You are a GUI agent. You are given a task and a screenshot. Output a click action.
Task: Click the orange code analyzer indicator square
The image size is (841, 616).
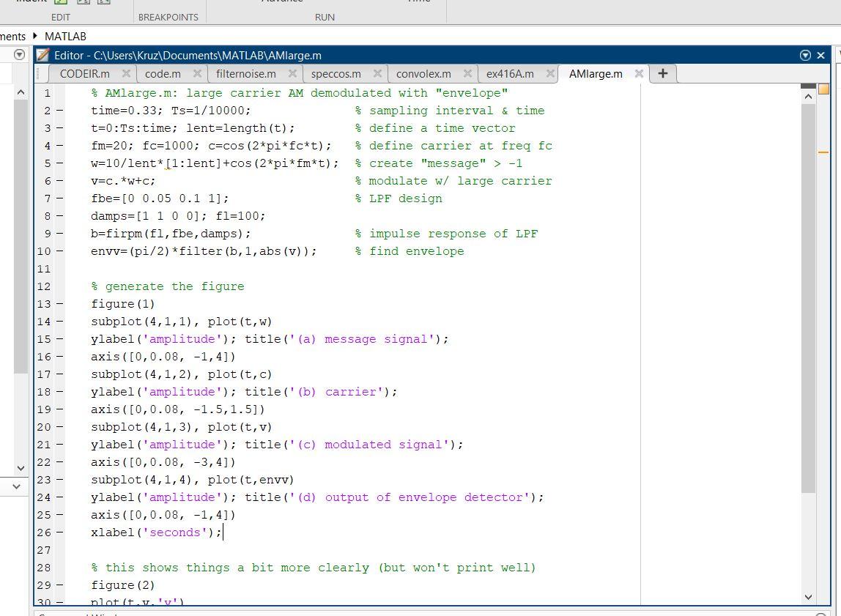tap(823, 89)
